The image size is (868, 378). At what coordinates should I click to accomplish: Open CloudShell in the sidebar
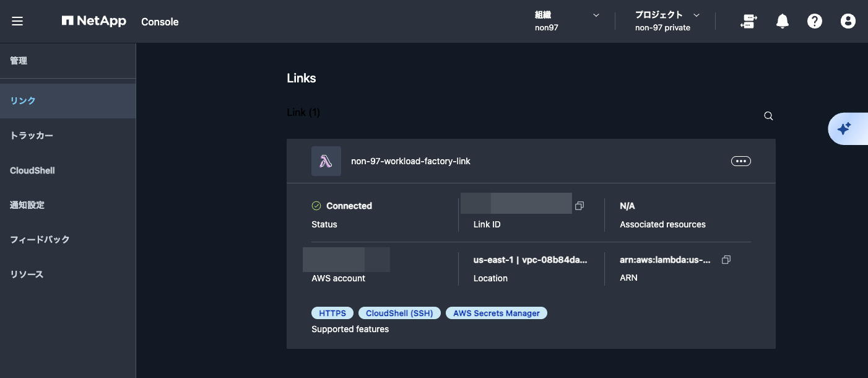pos(68,170)
